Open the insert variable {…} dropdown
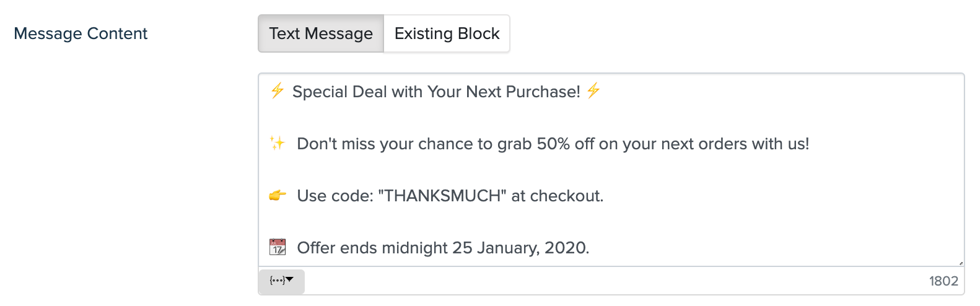 pyautogui.click(x=281, y=281)
